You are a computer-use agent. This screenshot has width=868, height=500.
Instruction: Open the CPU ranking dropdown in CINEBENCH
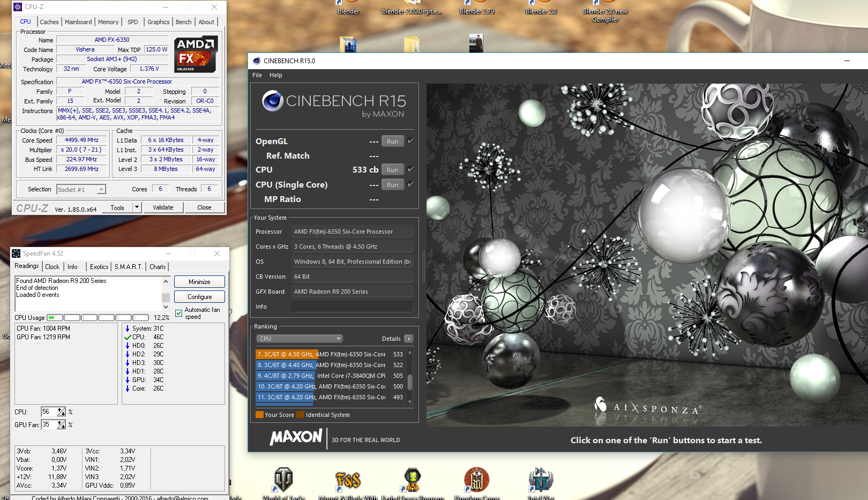point(299,339)
